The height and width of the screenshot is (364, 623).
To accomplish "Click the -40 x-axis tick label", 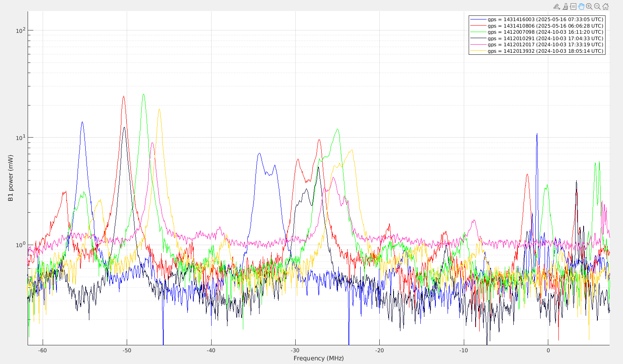I will [x=211, y=351].
